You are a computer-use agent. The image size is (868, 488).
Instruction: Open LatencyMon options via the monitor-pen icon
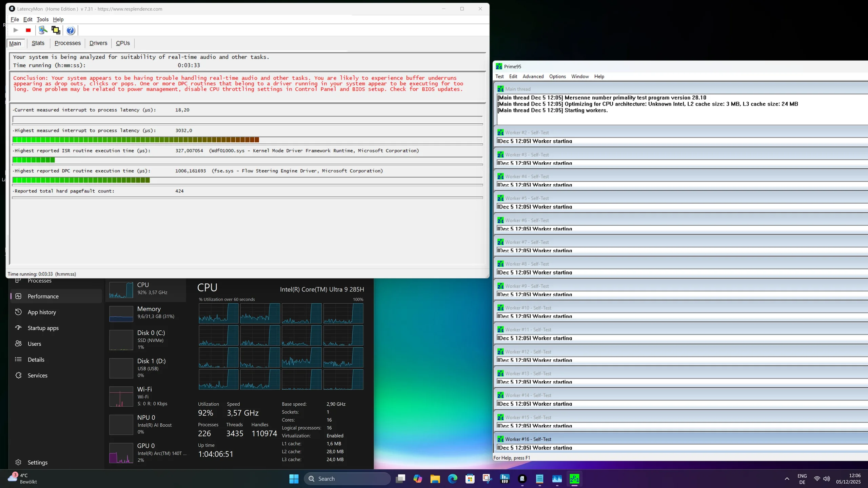tap(43, 30)
